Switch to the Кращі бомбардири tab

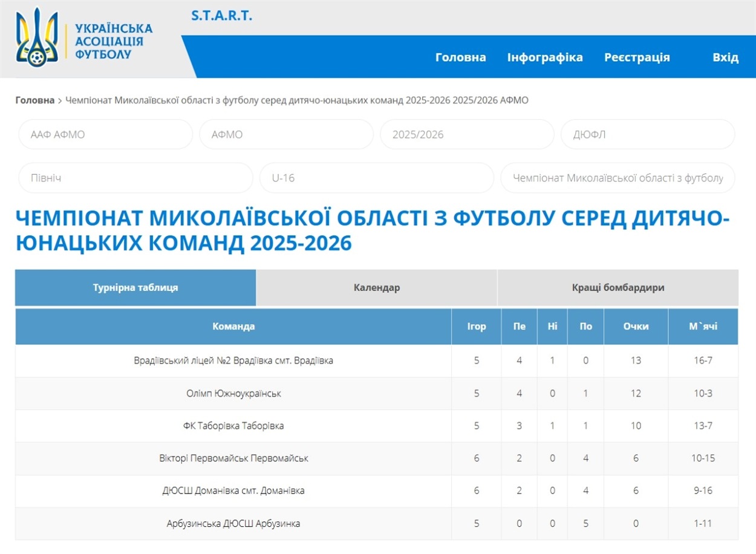click(618, 287)
